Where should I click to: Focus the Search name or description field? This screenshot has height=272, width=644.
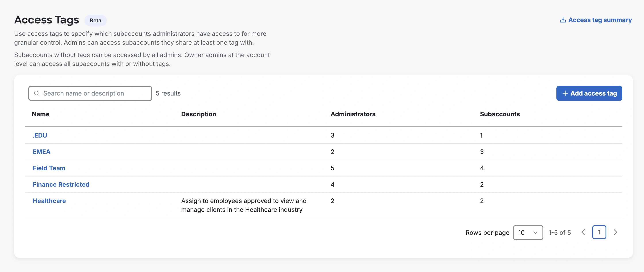click(x=95, y=93)
